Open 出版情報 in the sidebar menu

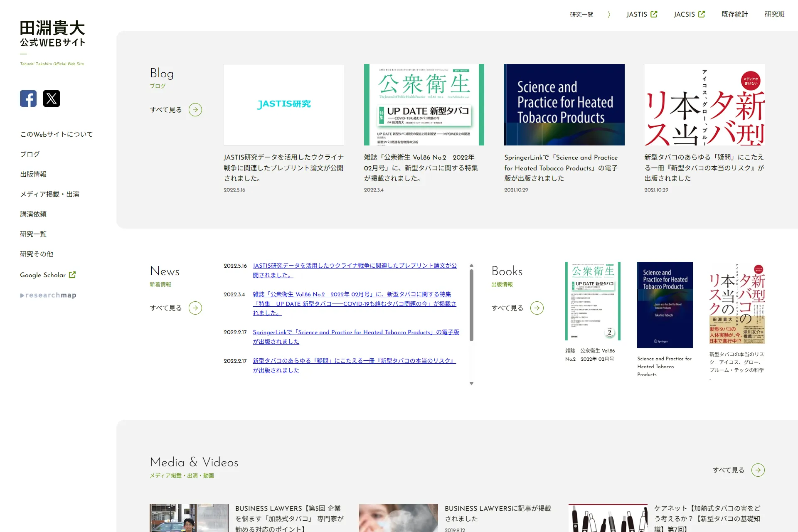pyautogui.click(x=33, y=174)
